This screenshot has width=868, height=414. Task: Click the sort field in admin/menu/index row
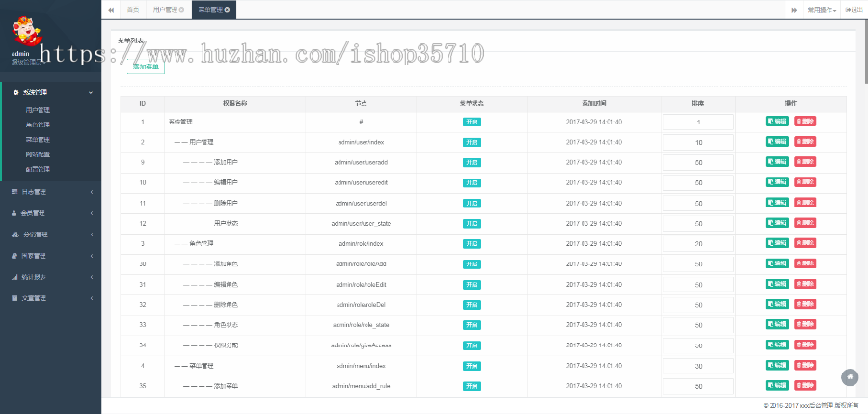(698, 366)
